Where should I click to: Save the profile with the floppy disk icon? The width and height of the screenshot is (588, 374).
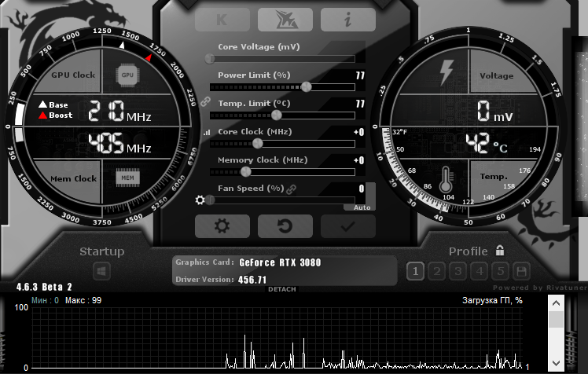coord(522,271)
